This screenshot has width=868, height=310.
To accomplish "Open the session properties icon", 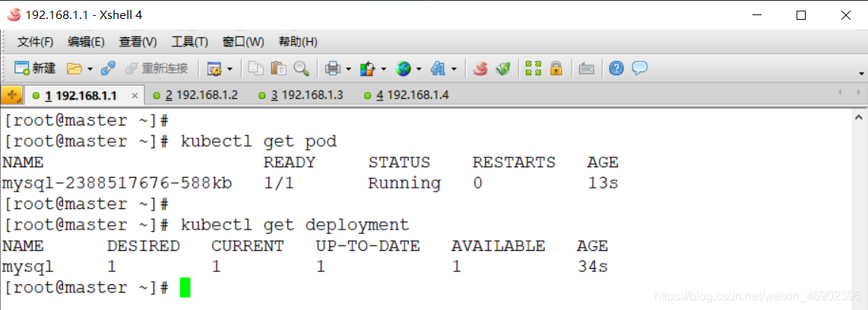I will click(214, 68).
